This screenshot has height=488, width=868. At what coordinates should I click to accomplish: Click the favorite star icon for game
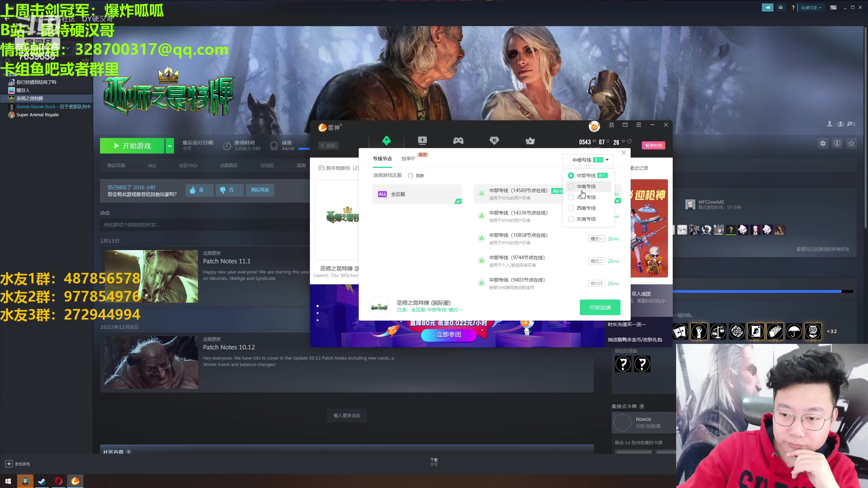(851, 143)
